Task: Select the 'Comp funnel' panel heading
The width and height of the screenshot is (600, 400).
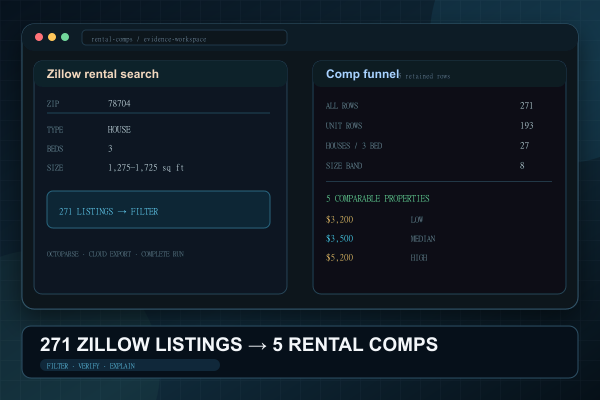Action: pos(362,74)
